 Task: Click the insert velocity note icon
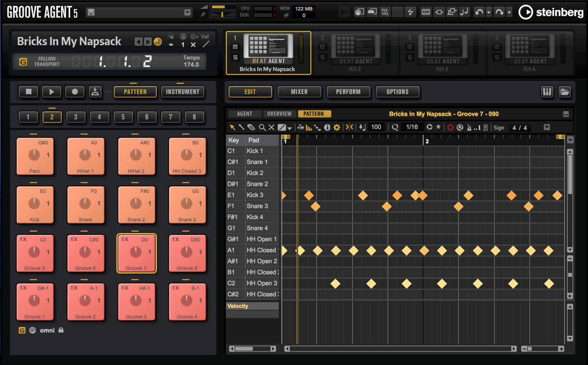click(x=362, y=127)
